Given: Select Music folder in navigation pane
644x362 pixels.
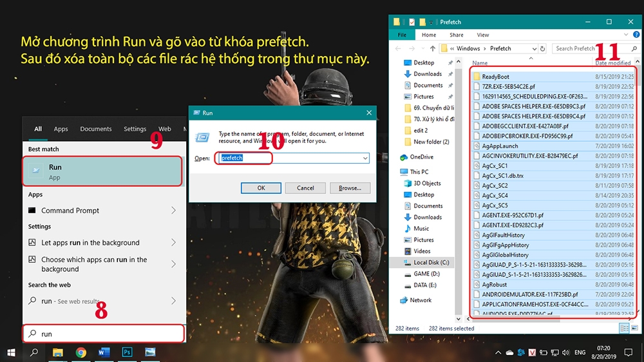Looking at the screenshot, I should tap(421, 229).
